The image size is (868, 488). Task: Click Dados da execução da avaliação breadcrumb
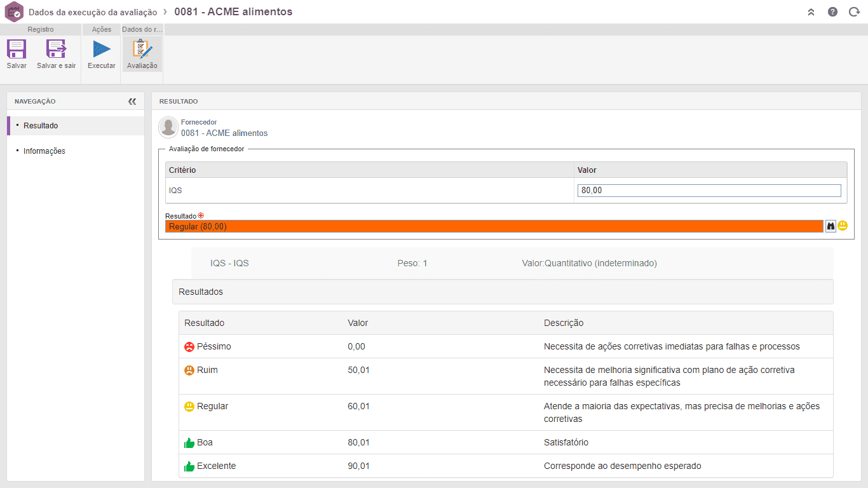(93, 12)
